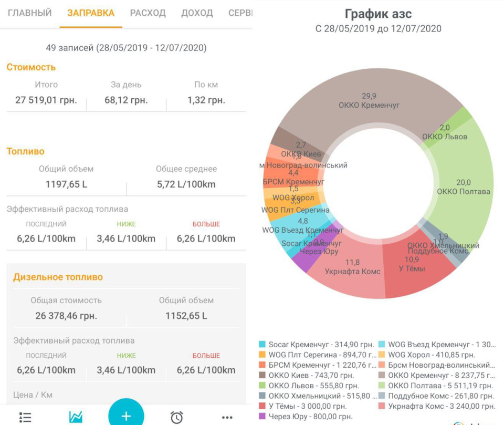The height and width of the screenshot is (425, 504).
Task: Click the У Тёмы legend swatch
Action: point(262,406)
